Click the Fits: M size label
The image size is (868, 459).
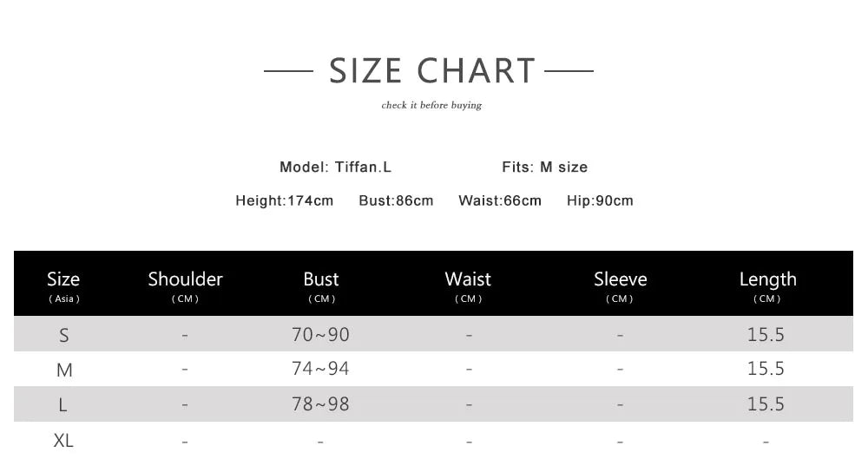544,167
